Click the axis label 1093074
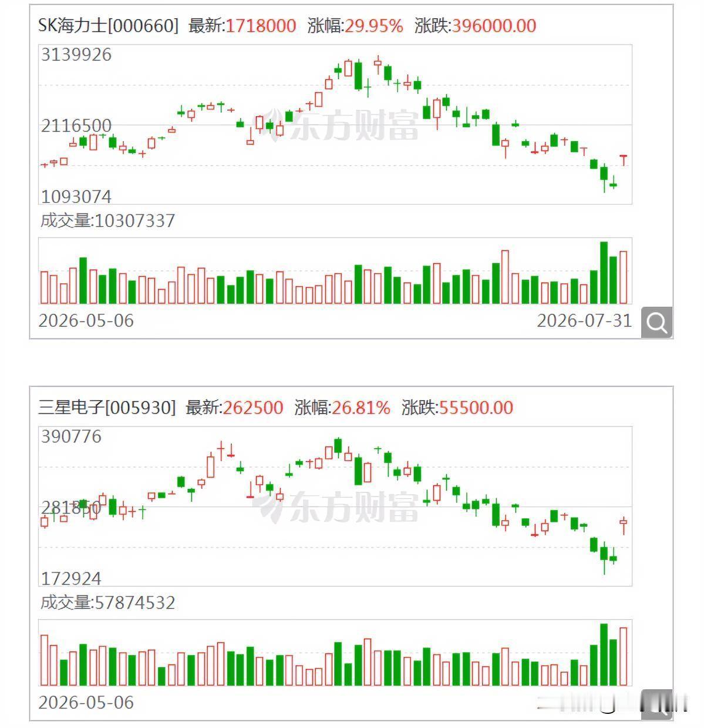The image size is (704, 728). tap(76, 196)
